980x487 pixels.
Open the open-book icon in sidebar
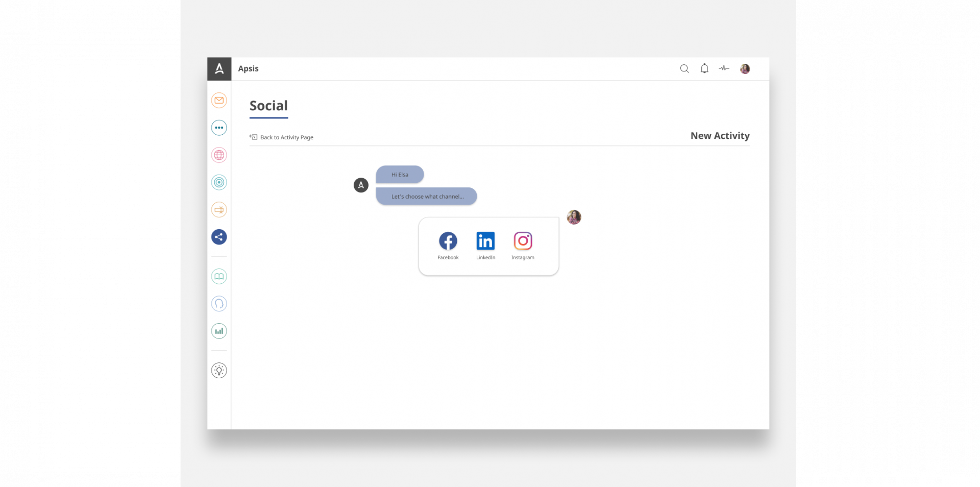coord(219,276)
